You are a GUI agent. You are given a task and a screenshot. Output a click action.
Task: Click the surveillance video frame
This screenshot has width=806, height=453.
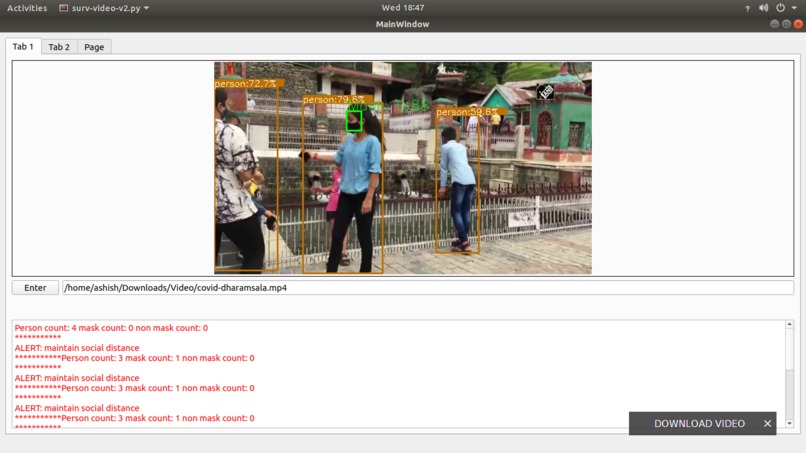pyautogui.click(x=402, y=168)
